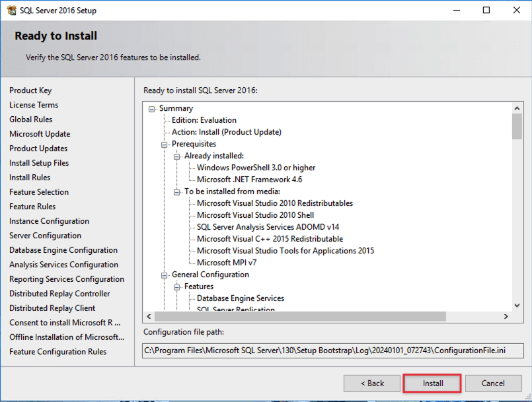This screenshot has width=532, height=402.
Task: Collapse the Prerequisites tree node
Action: click(165, 145)
